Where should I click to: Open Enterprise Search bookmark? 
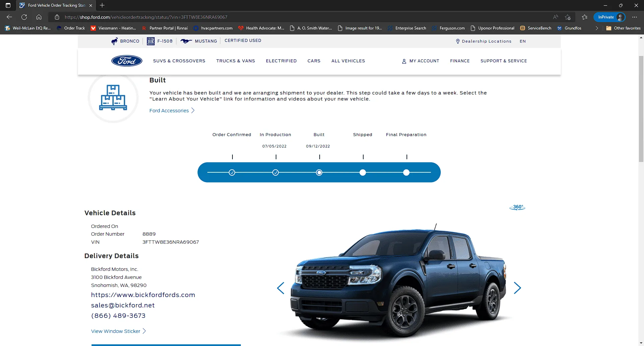(x=407, y=28)
